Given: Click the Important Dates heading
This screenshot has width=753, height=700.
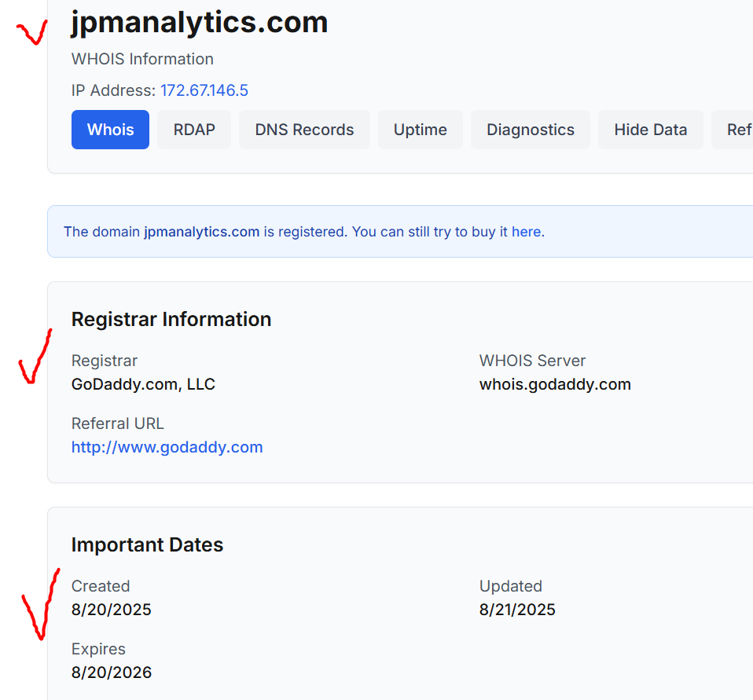Looking at the screenshot, I should 147,544.
